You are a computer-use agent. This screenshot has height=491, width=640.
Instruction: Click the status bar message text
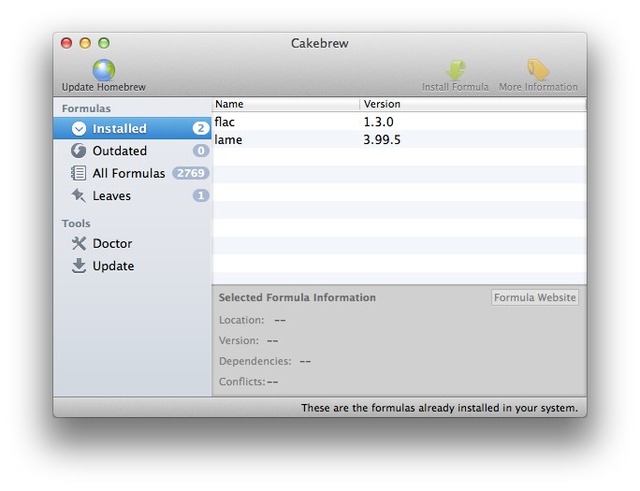click(439, 408)
